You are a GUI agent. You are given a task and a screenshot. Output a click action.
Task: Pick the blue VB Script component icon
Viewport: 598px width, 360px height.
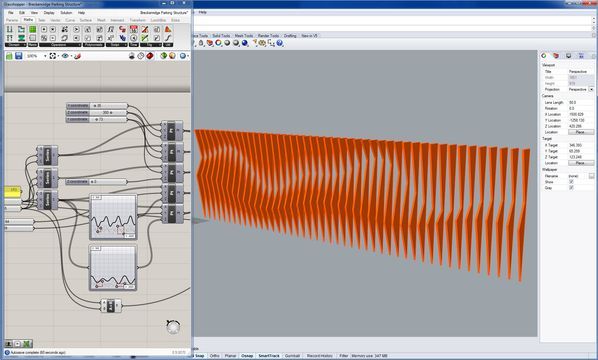coord(122,38)
